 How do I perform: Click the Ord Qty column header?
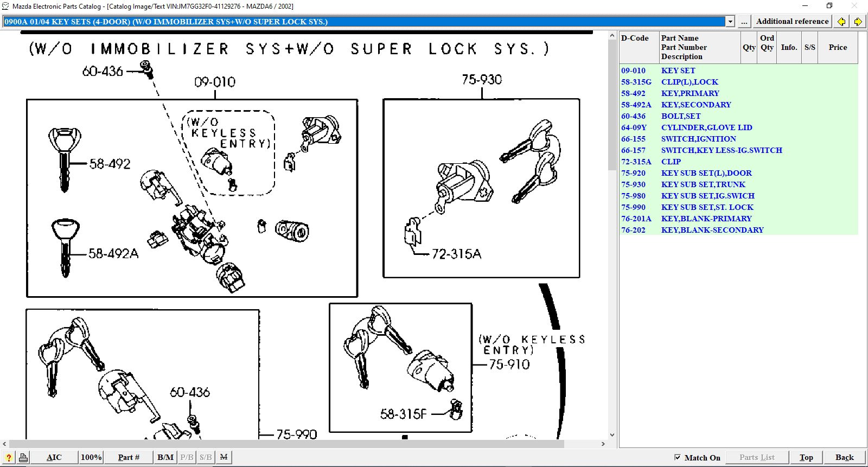coord(767,47)
